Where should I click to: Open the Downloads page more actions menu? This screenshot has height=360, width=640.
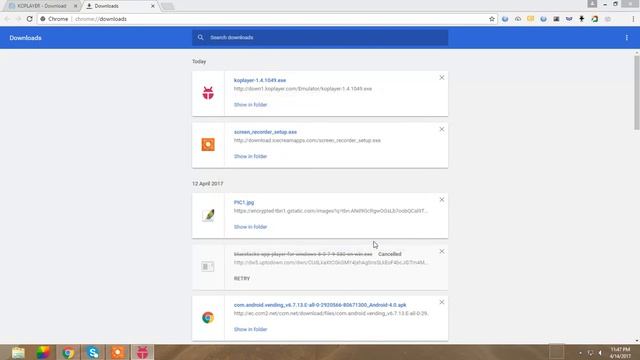point(627,38)
